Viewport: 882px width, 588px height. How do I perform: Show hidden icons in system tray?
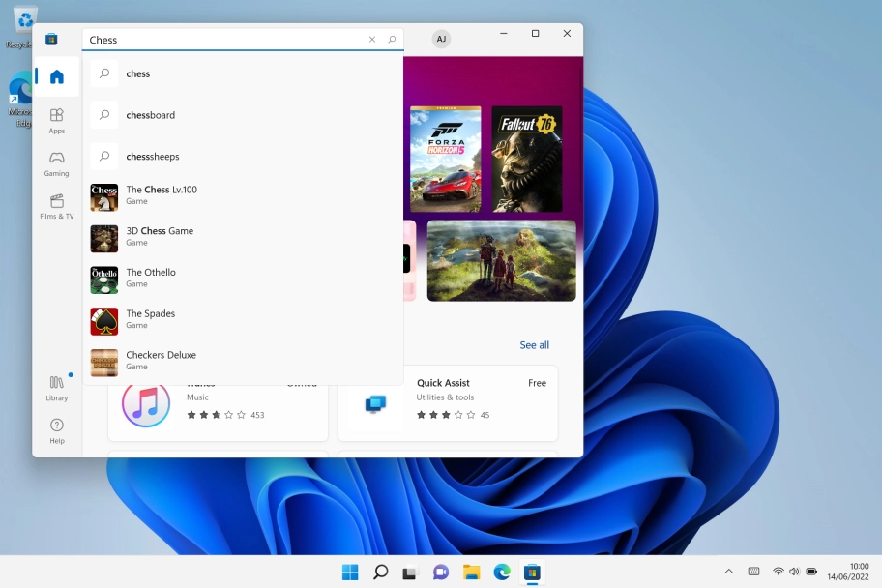728,572
